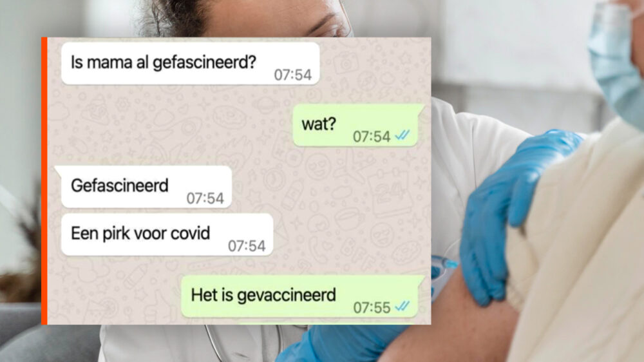Click the blue read ticks next to 07:55
Viewport: 644px width, 362px height.
(x=402, y=306)
